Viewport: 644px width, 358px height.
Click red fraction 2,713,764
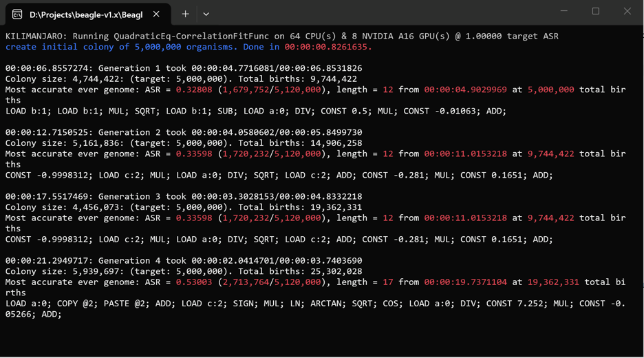[x=246, y=282]
